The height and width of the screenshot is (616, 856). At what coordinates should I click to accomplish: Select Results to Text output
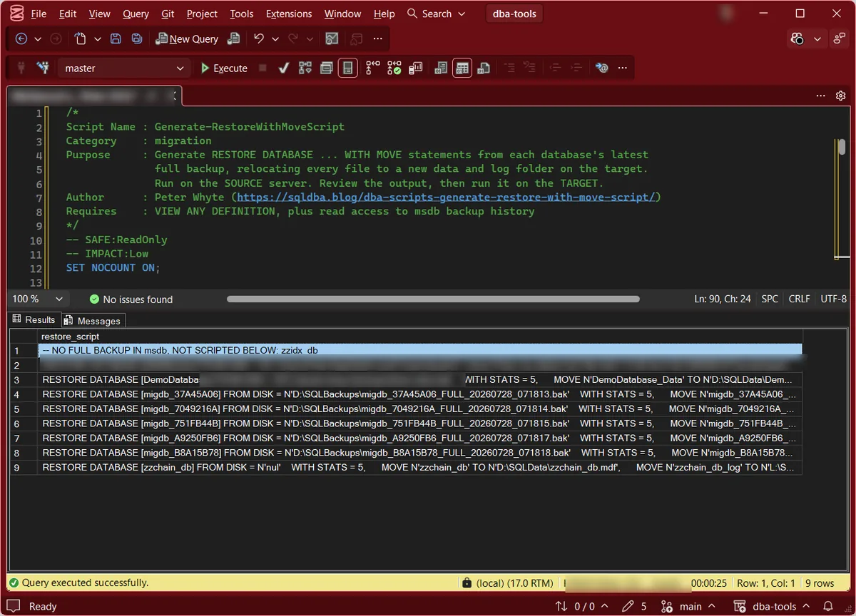tap(441, 68)
